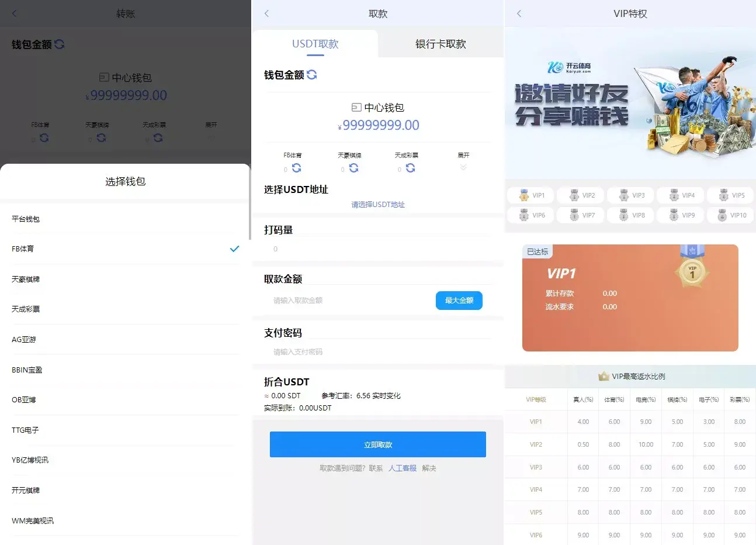The width and height of the screenshot is (756, 545).
Task: Refresh 天成彩票 balance in withdrawal panel
Action: pyautogui.click(x=410, y=168)
